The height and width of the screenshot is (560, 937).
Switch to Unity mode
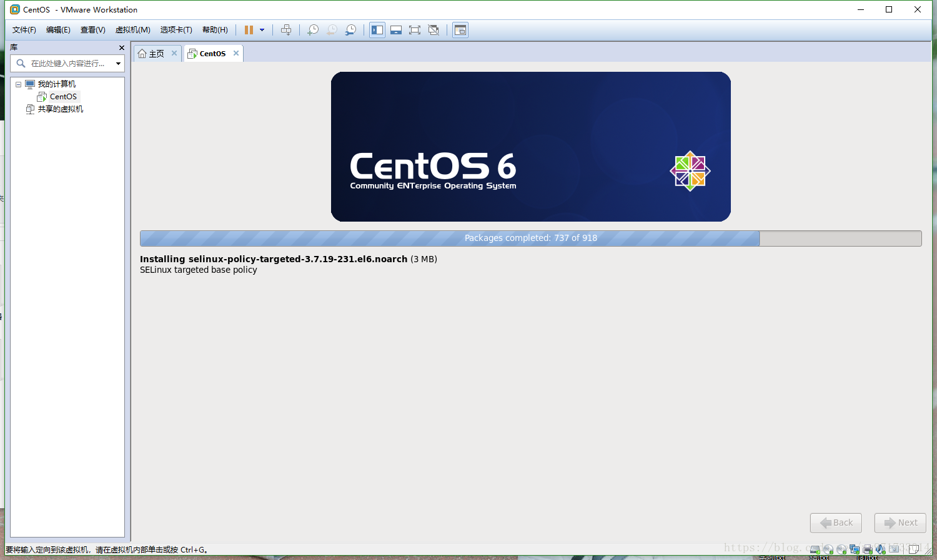pyautogui.click(x=434, y=30)
